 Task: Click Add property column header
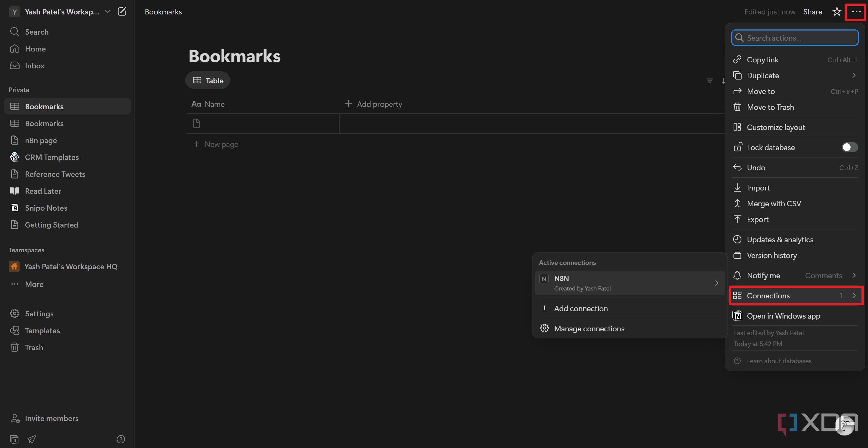pos(373,104)
